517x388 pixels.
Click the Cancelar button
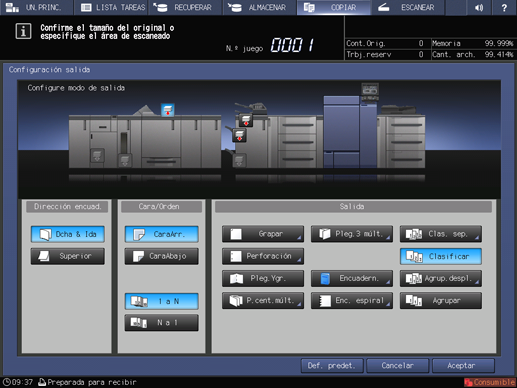[398, 366]
